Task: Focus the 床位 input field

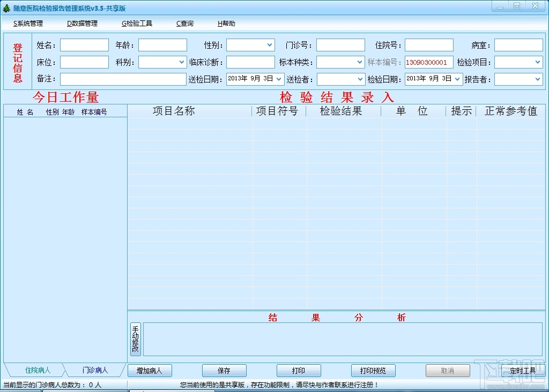Action: [x=84, y=62]
